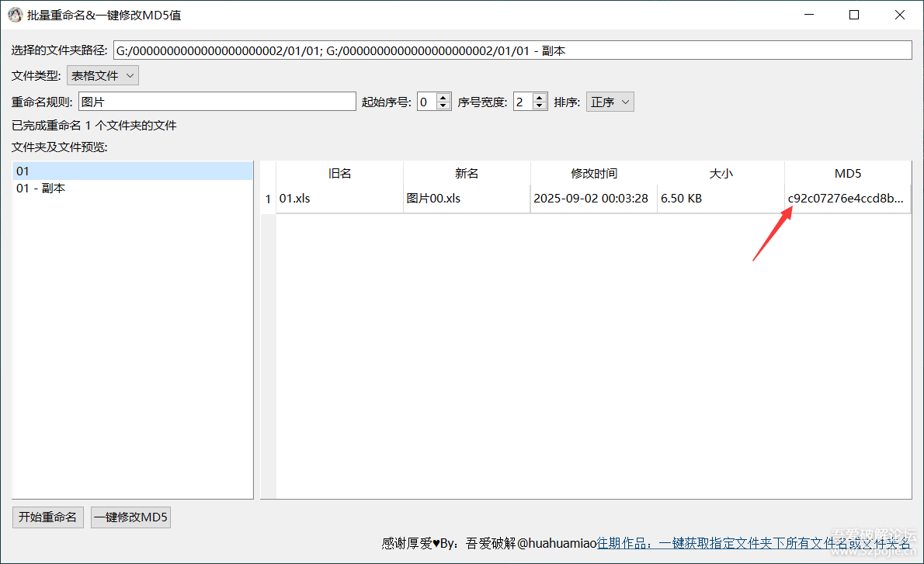Decrease the 起始序号 value with down arrow
Viewport: 924px width, 564px height.
point(443,106)
